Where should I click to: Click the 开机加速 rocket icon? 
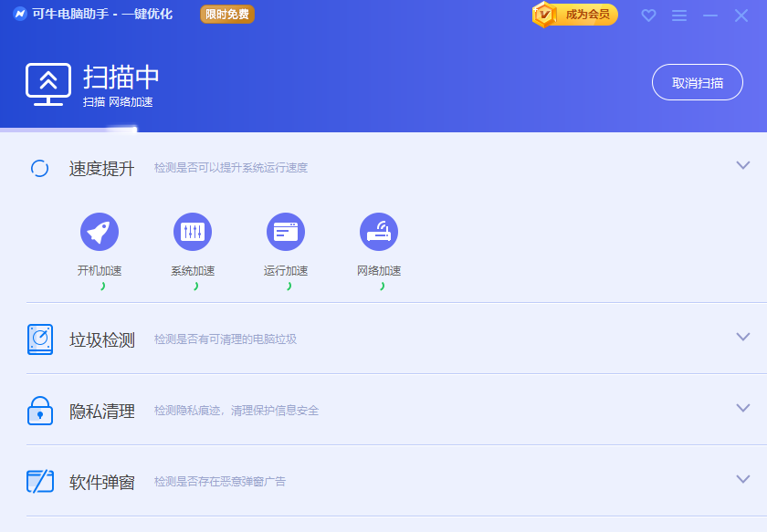pos(100,232)
